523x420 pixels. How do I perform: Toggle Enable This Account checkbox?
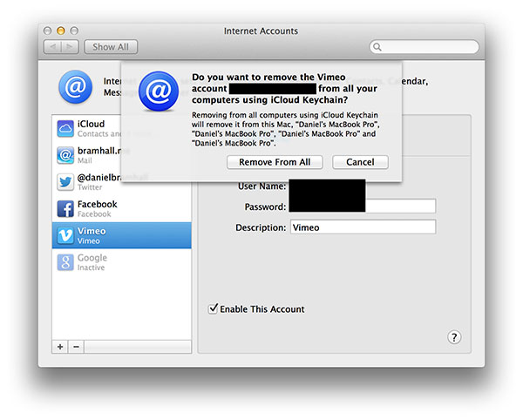tap(213, 308)
